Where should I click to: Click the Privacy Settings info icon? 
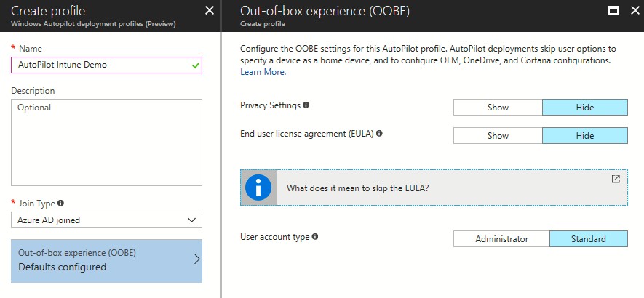(x=306, y=105)
